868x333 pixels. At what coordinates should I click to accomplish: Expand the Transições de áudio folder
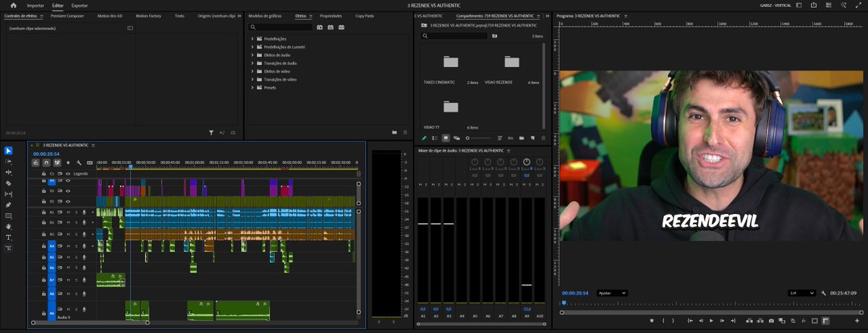pos(252,63)
